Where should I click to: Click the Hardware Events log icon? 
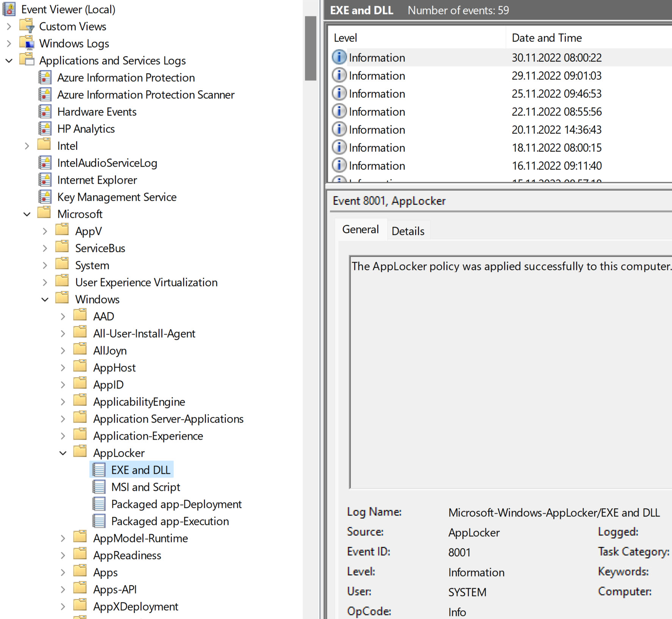(45, 111)
